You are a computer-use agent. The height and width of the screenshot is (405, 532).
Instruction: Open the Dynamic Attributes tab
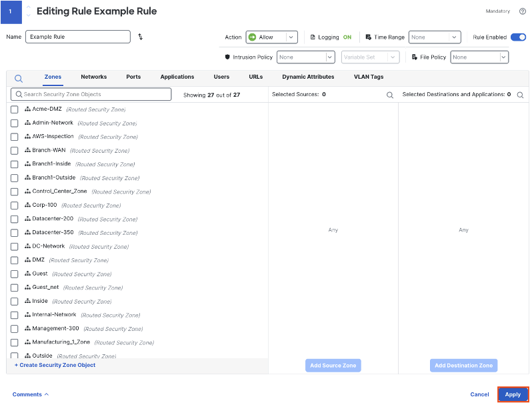[x=308, y=77]
